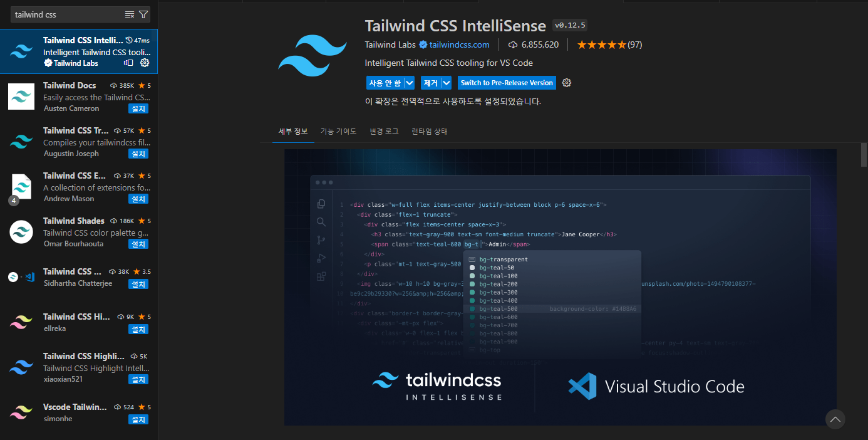Click the Tailwind Docs extension icon
This screenshot has height=440, width=868.
pos(21,96)
